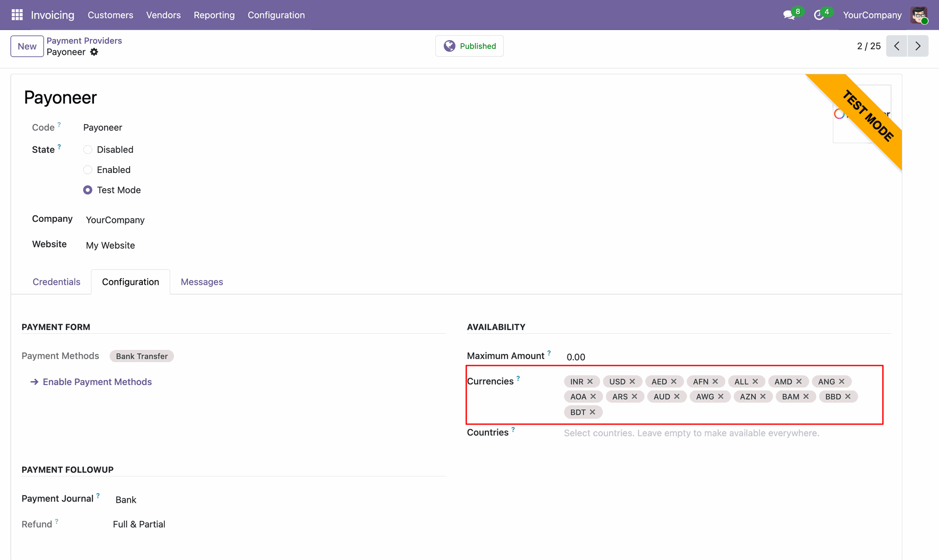Go to previous record arrow
939x560 pixels.
pos(896,46)
